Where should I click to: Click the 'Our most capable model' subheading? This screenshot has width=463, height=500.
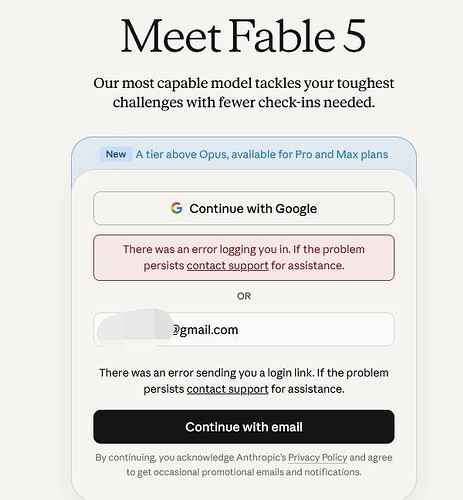click(244, 93)
